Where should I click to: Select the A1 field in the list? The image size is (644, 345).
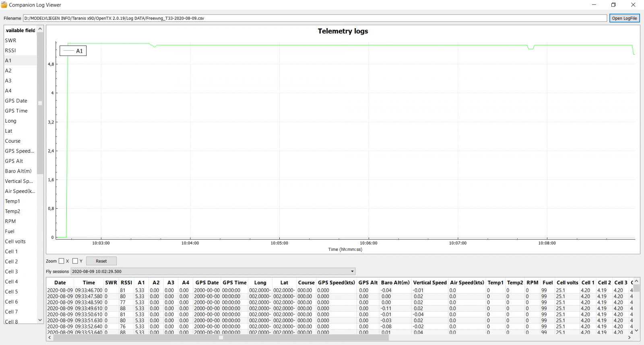pos(21,60)
